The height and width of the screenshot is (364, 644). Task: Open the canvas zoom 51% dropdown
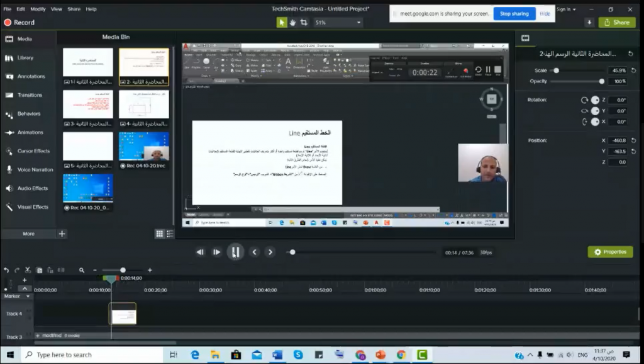coord(338,22)
